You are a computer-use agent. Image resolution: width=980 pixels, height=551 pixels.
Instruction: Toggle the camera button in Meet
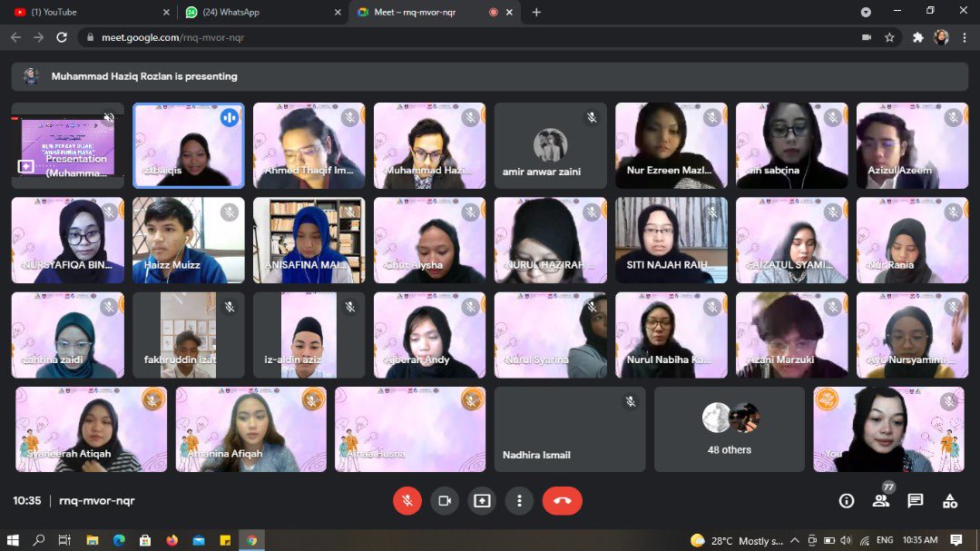[x=445, y=500]
